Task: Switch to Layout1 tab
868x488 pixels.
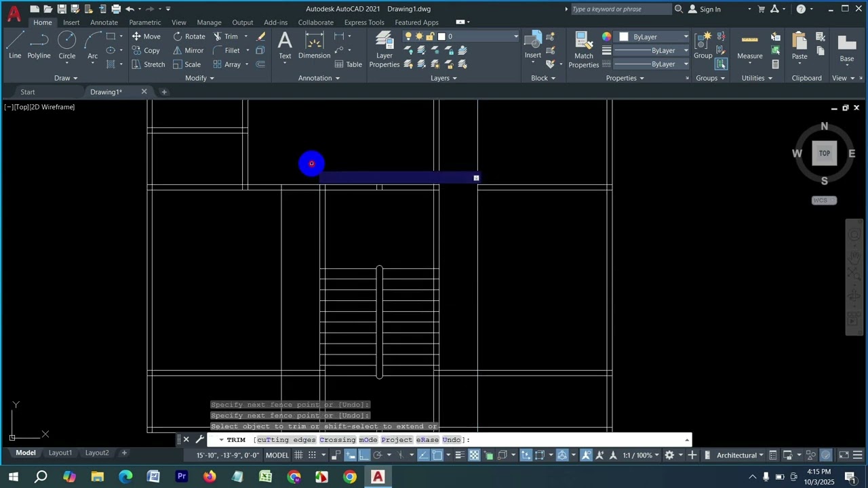Action: [60, 453]
